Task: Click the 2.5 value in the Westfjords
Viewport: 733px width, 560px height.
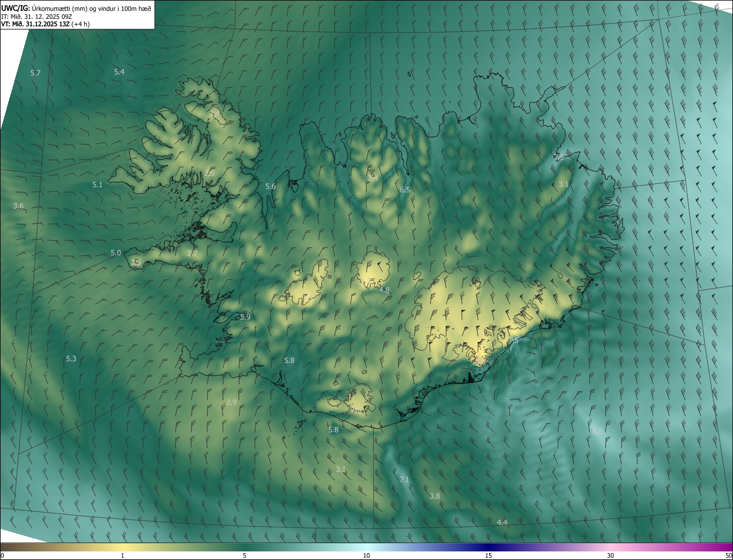Action: pyautogui.click(x=210, y=173)
